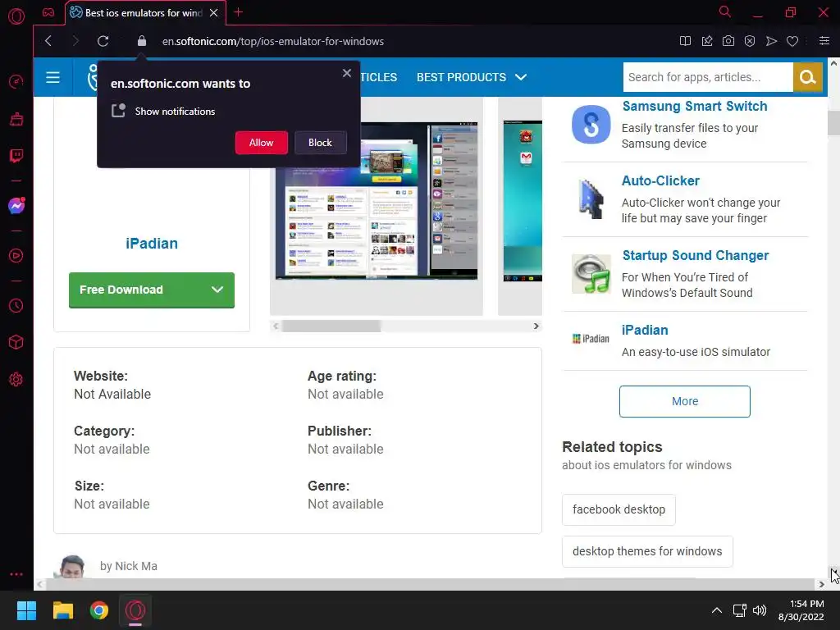The image size is (840, 630).
Task: Focus the Search for apps input field
Action: (x=708, y=77)
